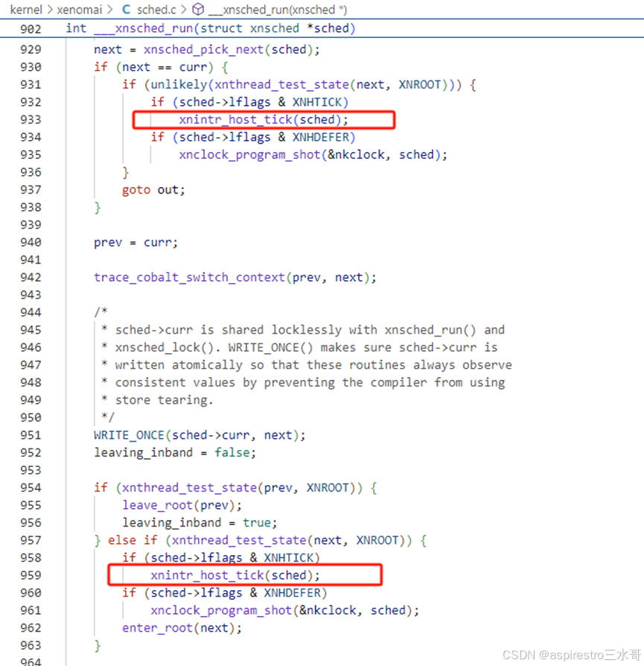Expand the chevron after sched.c
The height and width of the screenshot is (666, 644).
[x=183, y=10]
